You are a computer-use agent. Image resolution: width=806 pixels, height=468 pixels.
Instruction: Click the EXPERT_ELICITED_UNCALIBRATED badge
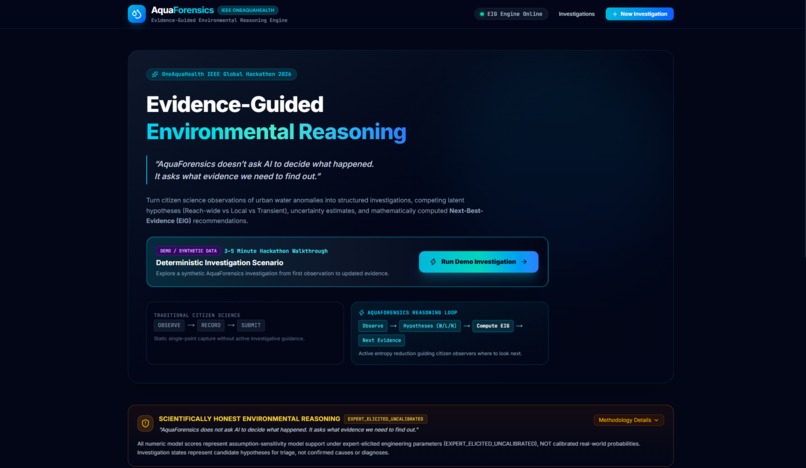coord(386,419)
